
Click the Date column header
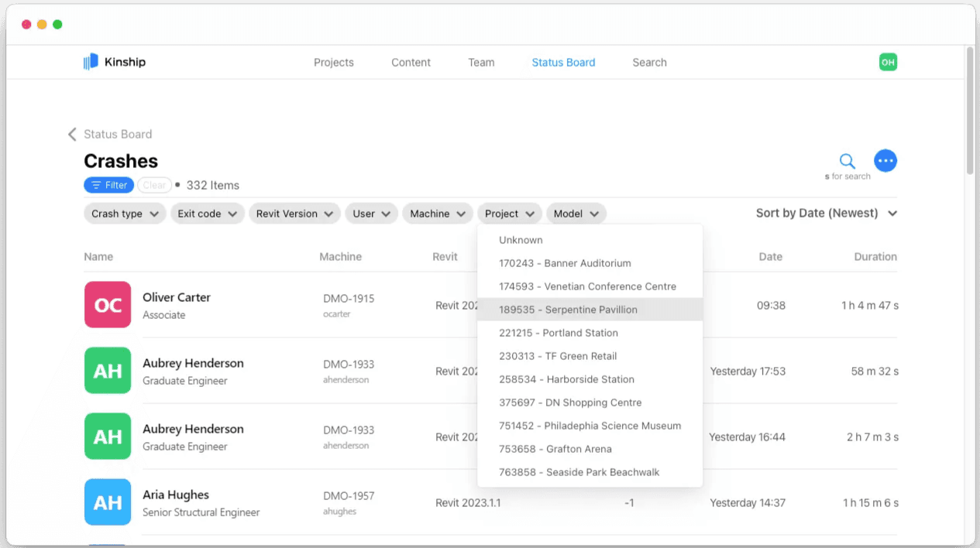coord(770,257)
